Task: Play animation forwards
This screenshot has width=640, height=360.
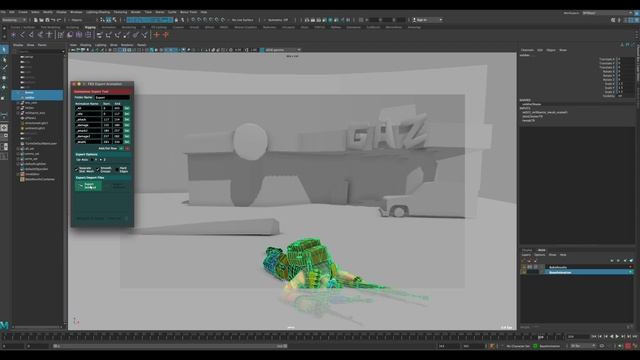Action: (x=617, y=336)
